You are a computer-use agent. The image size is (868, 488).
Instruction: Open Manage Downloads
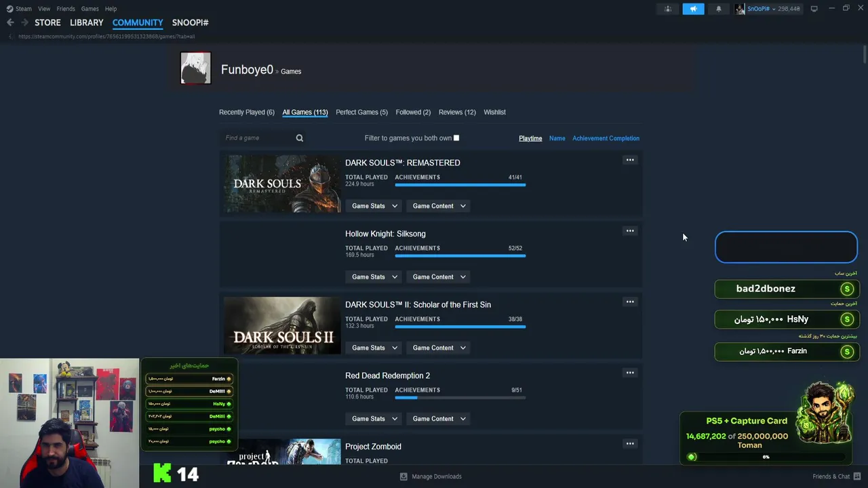point(431,476)
